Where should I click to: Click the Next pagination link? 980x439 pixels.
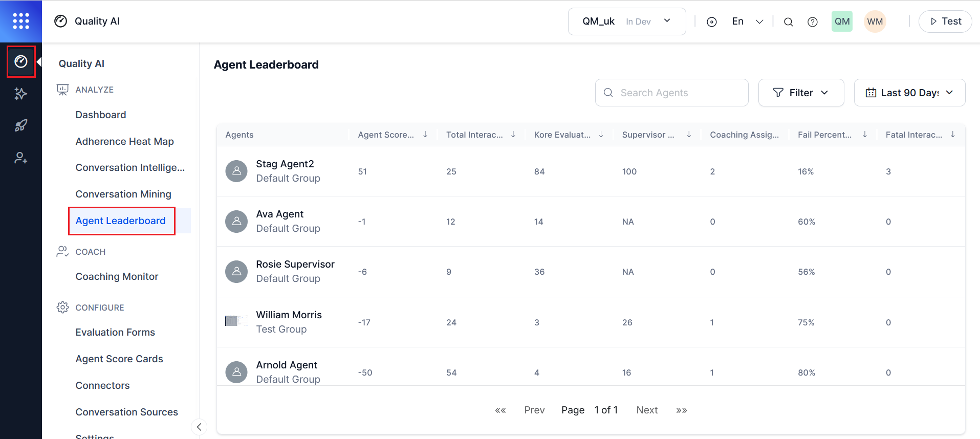[x=647, y=410]
